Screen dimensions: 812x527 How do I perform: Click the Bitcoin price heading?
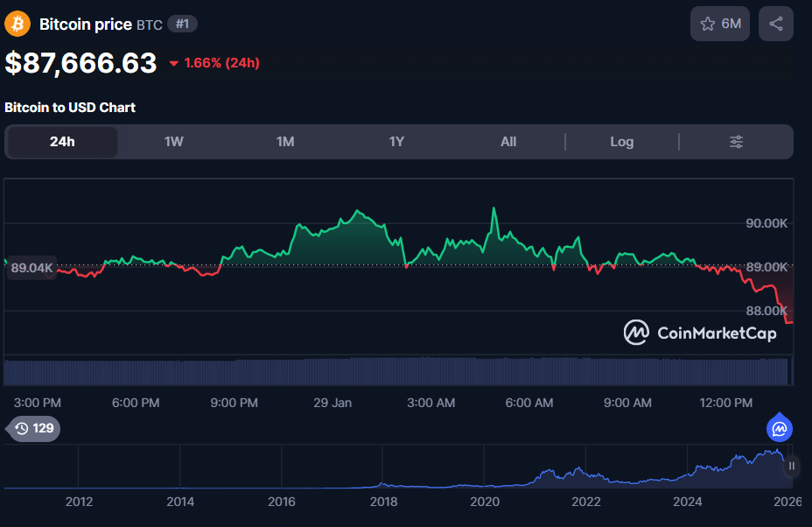(x=86, y=25)
